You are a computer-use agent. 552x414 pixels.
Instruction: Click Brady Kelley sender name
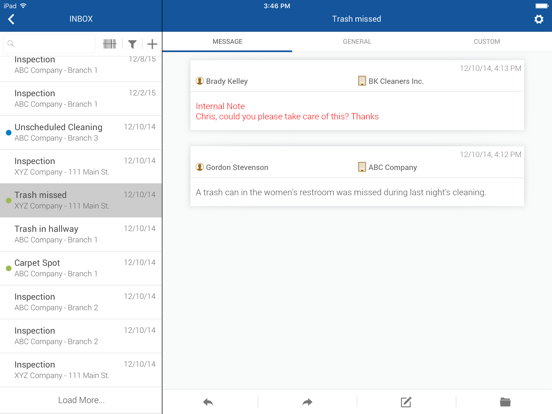227,81
